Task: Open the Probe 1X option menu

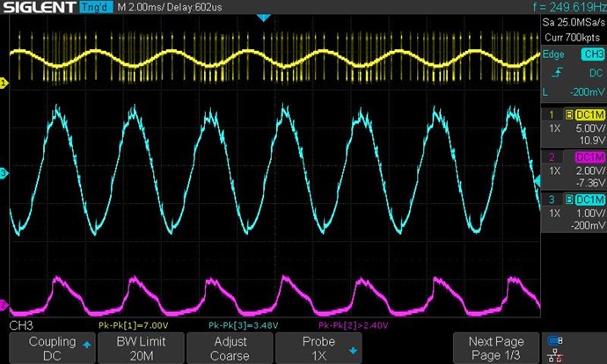Action: [x=318, y=348]
